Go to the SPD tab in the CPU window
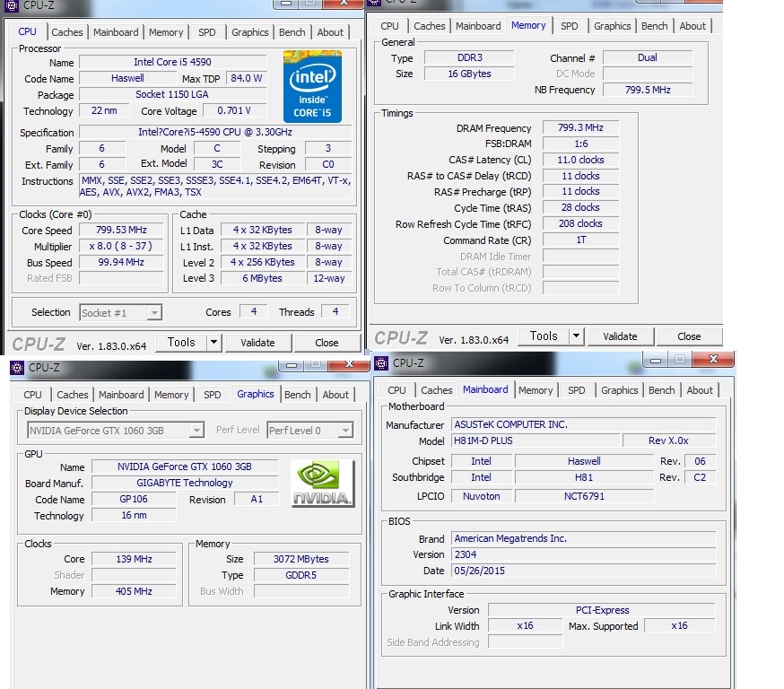The width and height of the screenshot is (784, 689). click(x=206, y=32)
